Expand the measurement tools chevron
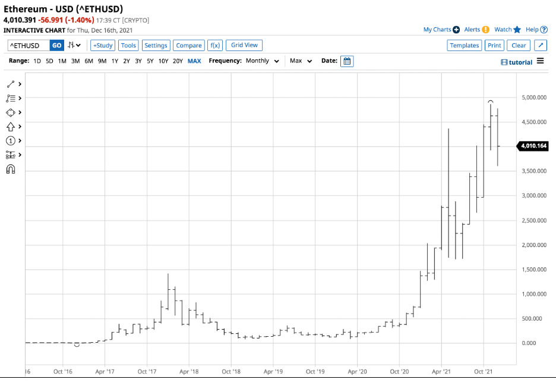 click(x=20, y=155)
